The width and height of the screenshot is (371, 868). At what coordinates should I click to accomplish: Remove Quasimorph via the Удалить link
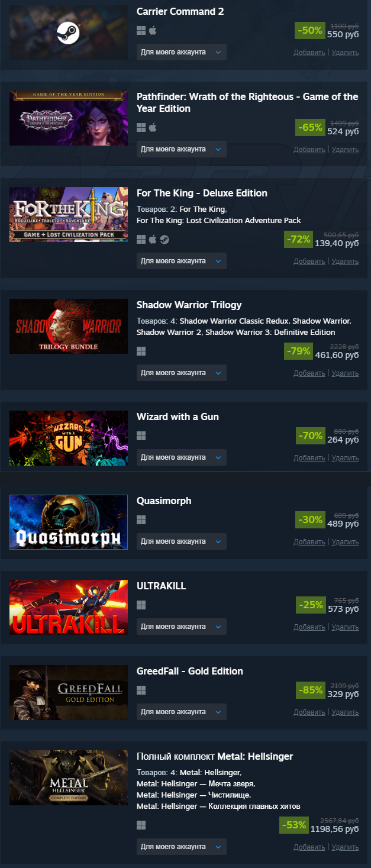(x=345, y=542)
